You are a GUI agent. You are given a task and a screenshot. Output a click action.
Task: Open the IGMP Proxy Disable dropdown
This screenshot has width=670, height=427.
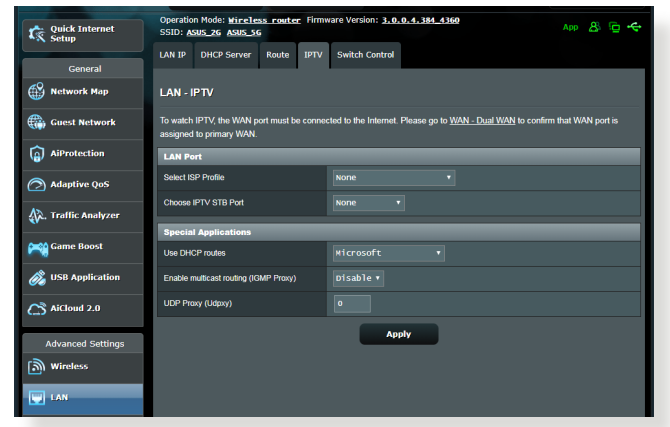point(359,279)
